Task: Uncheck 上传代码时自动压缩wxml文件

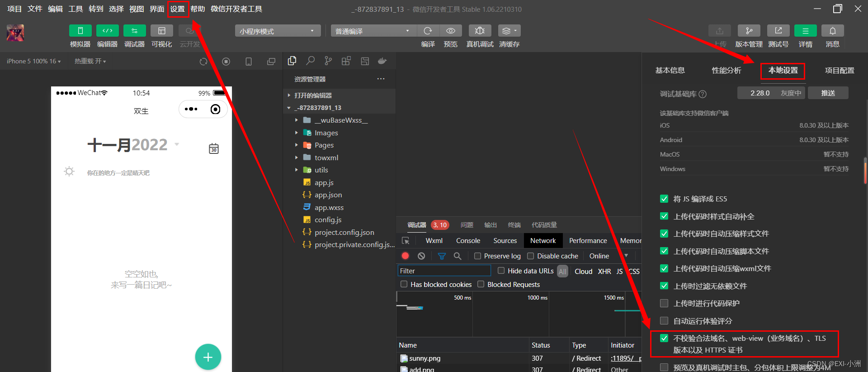Action: (664, 268)
